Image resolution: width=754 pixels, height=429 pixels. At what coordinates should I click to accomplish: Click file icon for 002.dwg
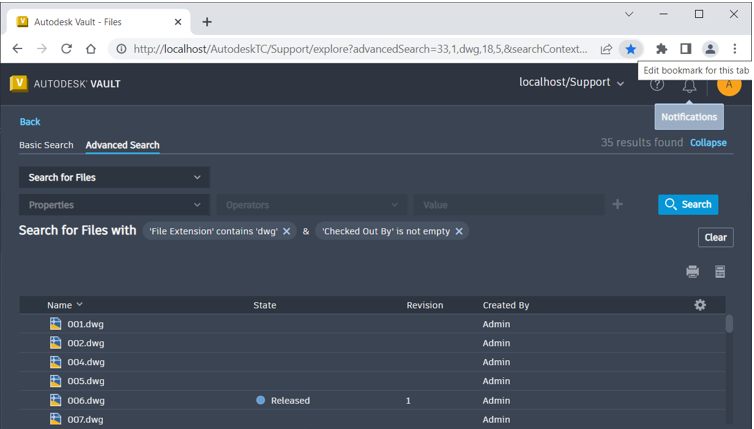[56, 343]
